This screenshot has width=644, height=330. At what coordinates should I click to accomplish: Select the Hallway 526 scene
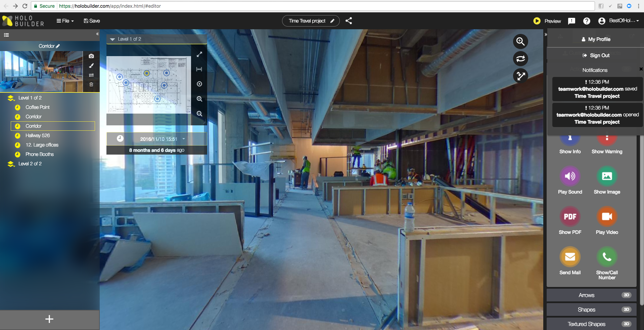37,135
